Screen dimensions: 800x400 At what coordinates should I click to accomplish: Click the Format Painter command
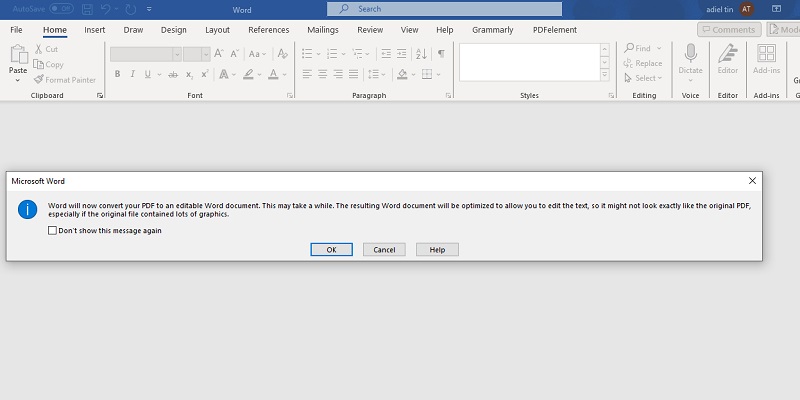(x=65, y=80)
